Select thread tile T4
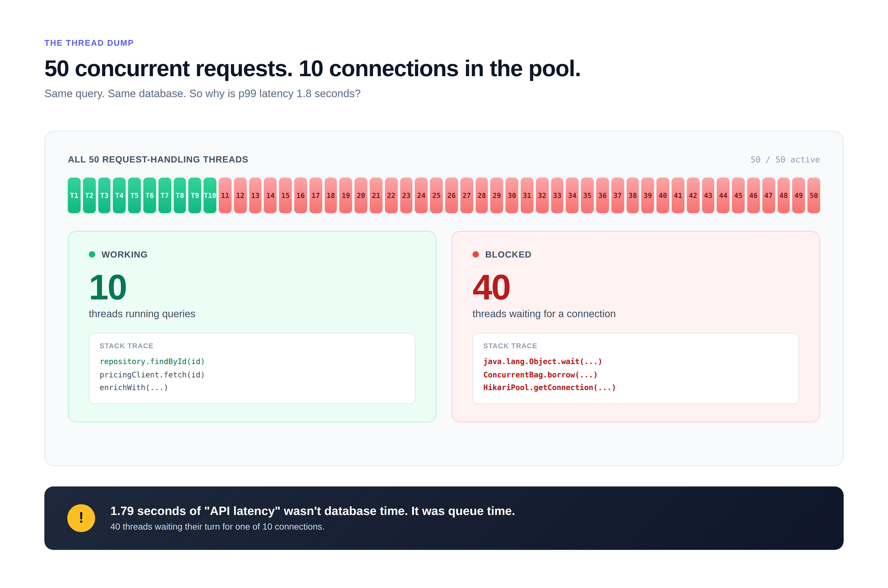888x588 pixels. [x=119, y=195]
